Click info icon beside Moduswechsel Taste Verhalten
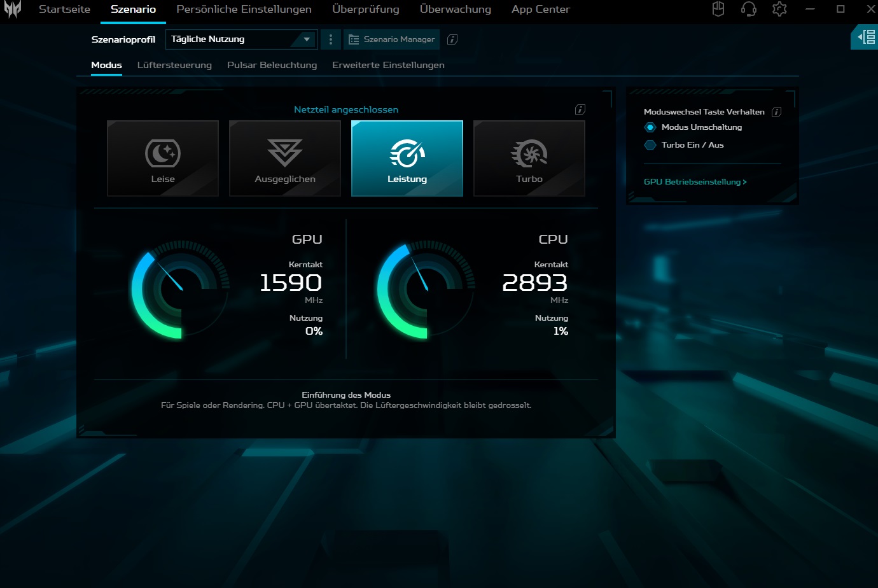878x588 pixels. (x=776, y=112)
